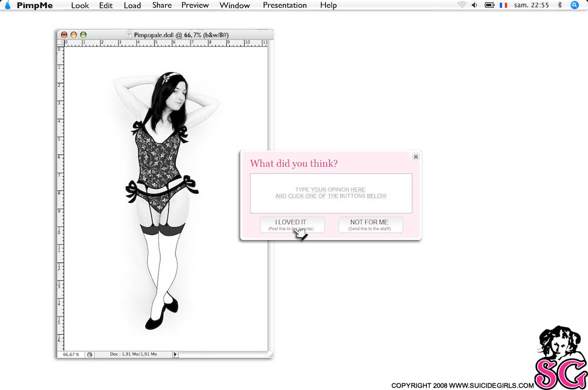Open the Presentation menu
Image resolution: width=588 pixels, height=390 pixels.
click(x=285, y=5)
